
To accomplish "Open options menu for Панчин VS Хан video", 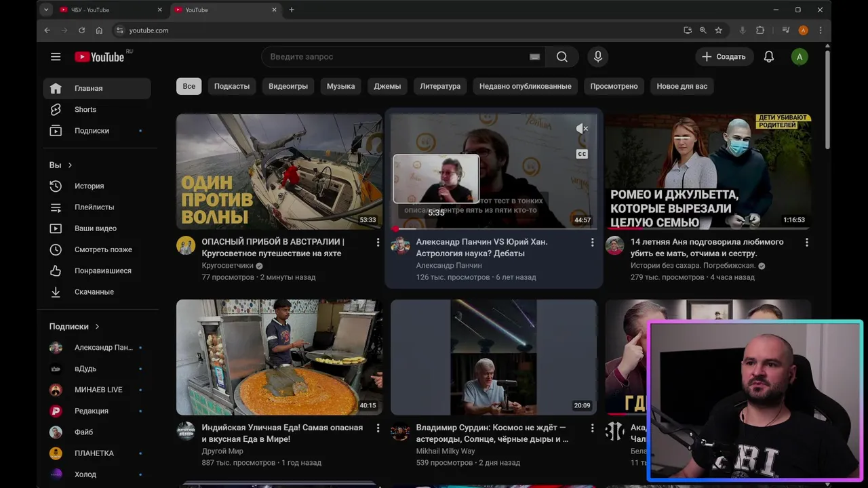I will (592, 243).
